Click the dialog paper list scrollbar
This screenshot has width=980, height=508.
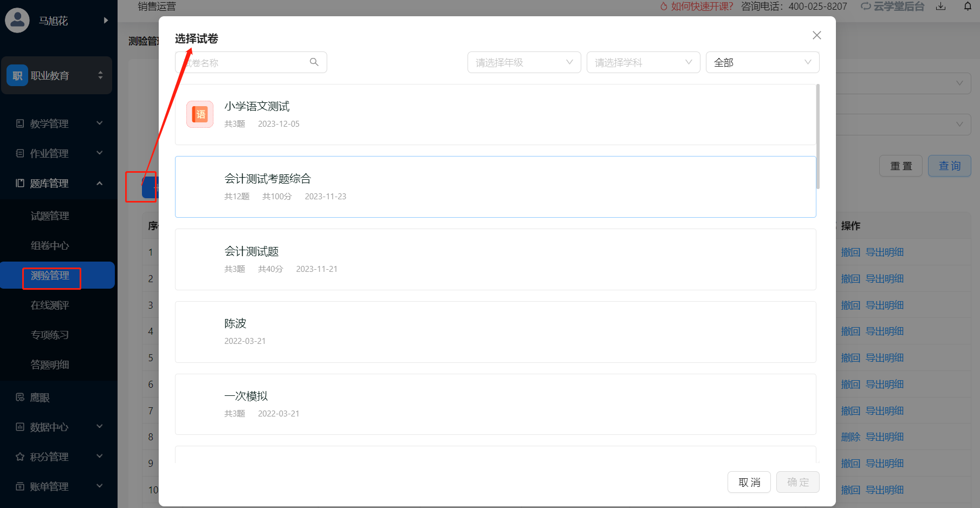tap(818, 136)
